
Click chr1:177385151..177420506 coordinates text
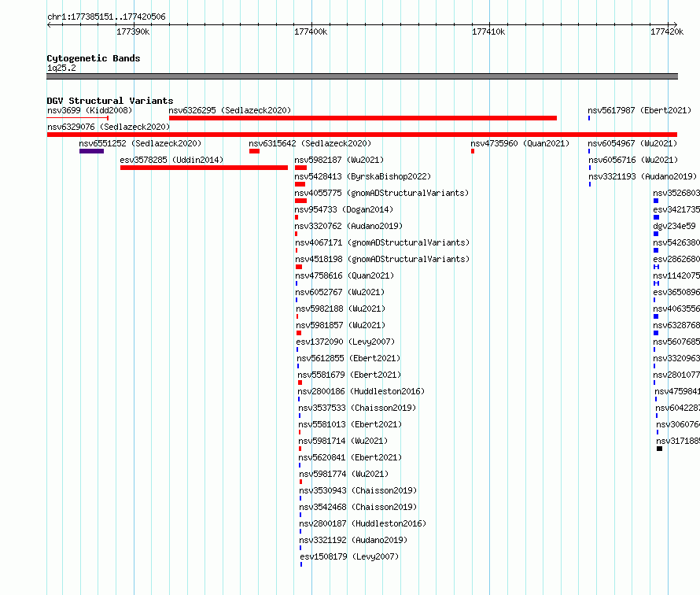pos(106,17)
